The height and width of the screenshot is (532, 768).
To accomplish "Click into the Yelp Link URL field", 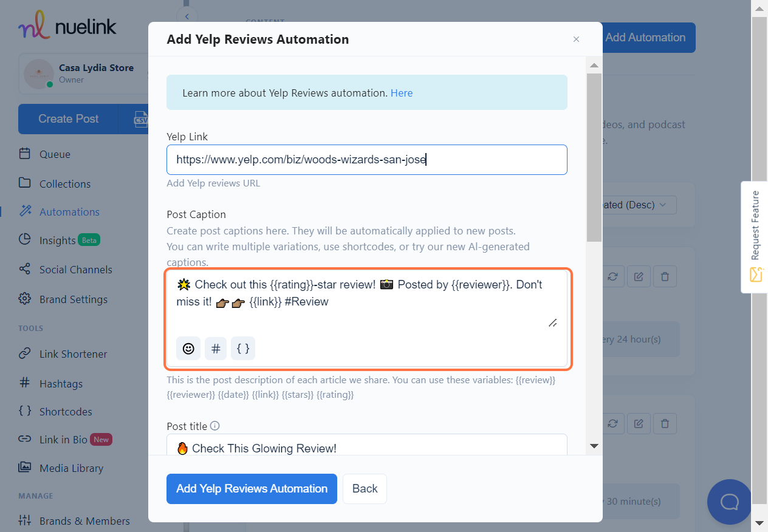I will [x=367, y=160].
